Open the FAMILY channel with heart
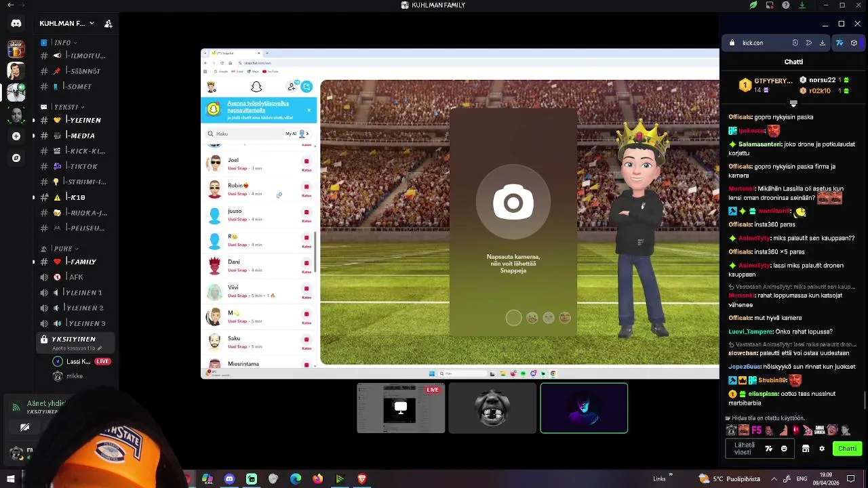The image size is (868, 488). tap(76, 262)
